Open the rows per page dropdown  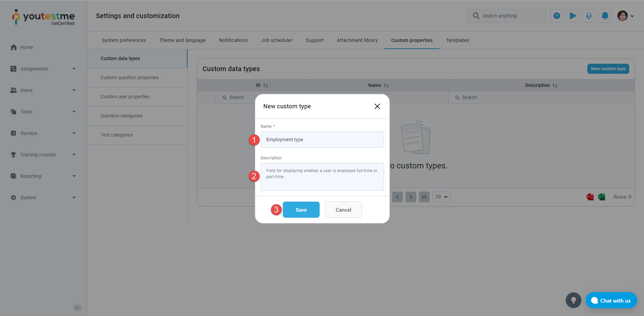coord(441,197)
